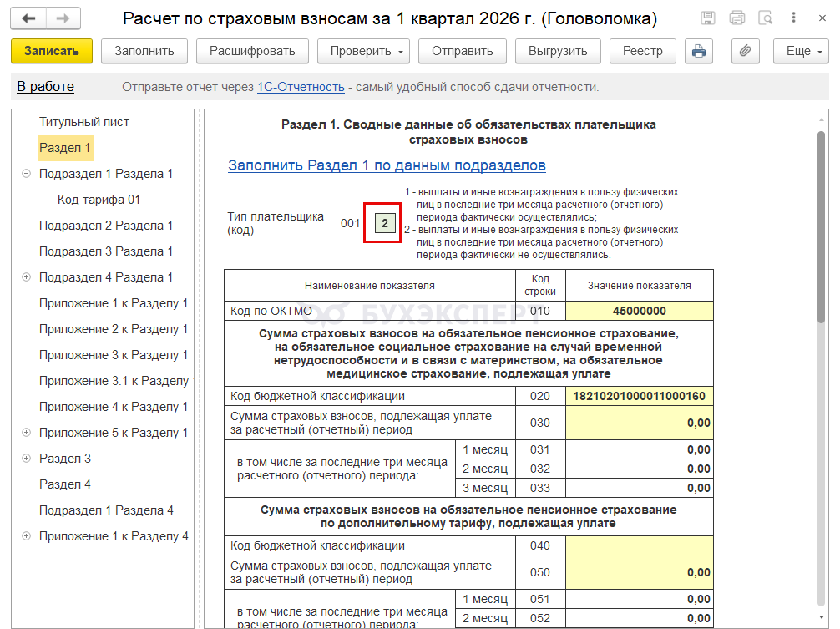Viewport: 840px width, 629px height.
Task: Click Заполнить Раздел 1 по данным подразделов link
Action: point(387,165)
